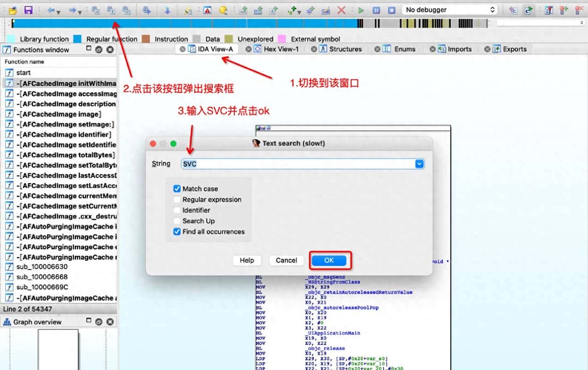Click the red cross cancel icon in toolbar
This screenshot has height=370, width=588.
[x=341, y=10]
